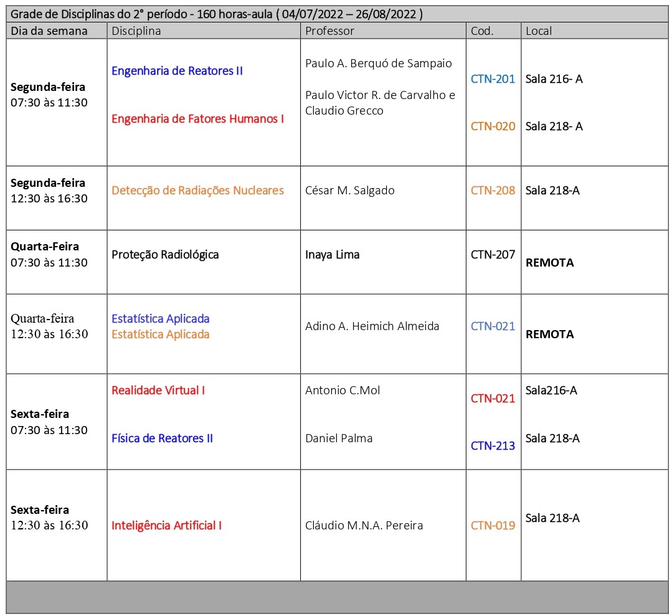This screenshot has height=616, width=672.
Task: Click course code CTN-213
Action: pos(493,446)
